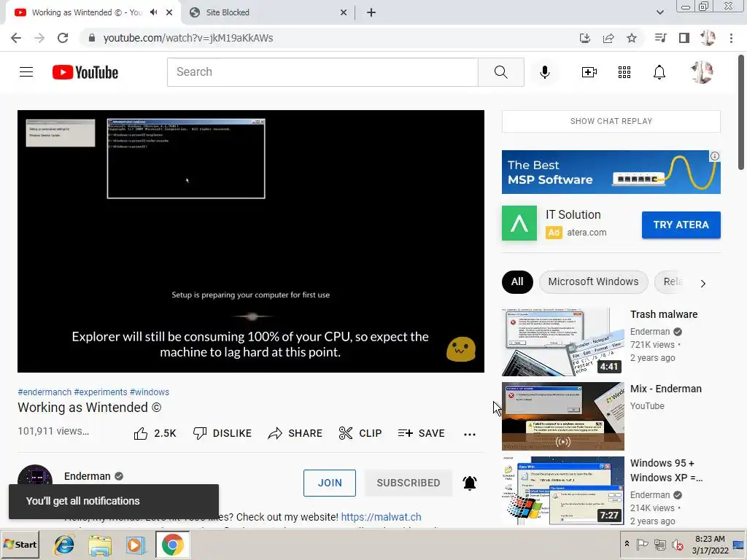Click in the YouTube search field
Image resolution: width=747 pixels, height=560 pixels.
[322, 72]
